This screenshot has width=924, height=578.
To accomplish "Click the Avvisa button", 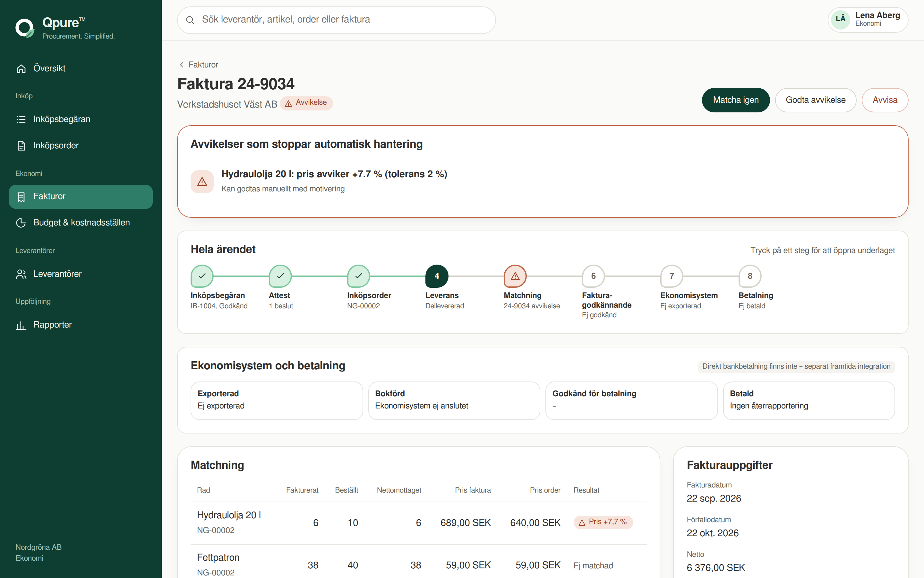I will [x=885, y=100].
